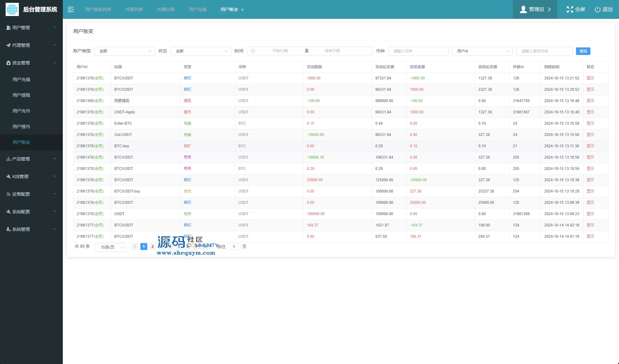
Task: Click the 请输入币种 input field
Action: [x=418, y=51]
